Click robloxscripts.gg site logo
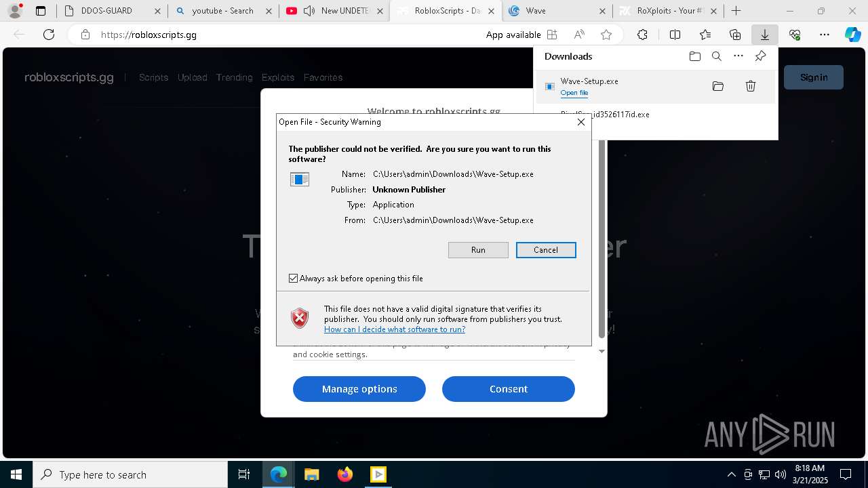The height and width of the screenshot is (488, 868). (69, 77)
